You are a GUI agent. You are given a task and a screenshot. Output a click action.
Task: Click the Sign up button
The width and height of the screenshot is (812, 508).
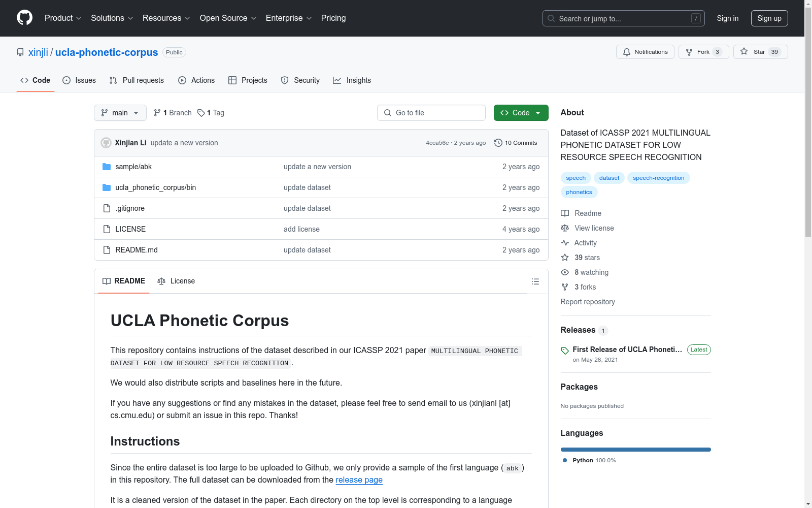(x=769, y=18)
